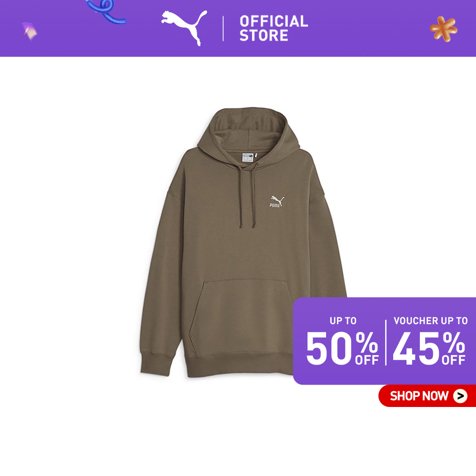Click the OFFICIAL STORE text
The image size is (476, 476).
pos(274,28)
